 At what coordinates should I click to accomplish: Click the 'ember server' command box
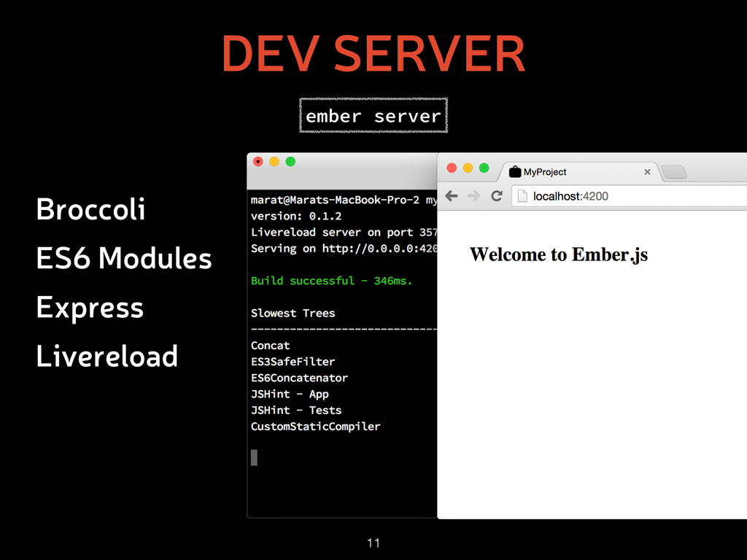[373, 115]
